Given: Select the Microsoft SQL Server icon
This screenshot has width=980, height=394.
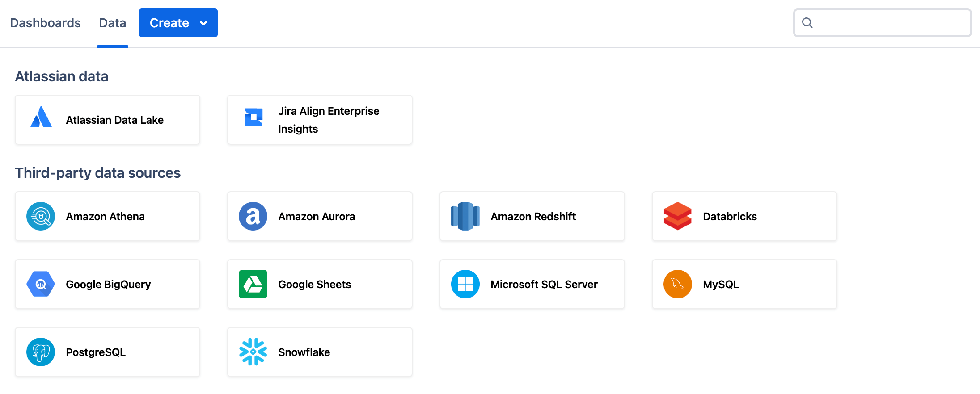Looking at the screenshot, I should point(465,284).
